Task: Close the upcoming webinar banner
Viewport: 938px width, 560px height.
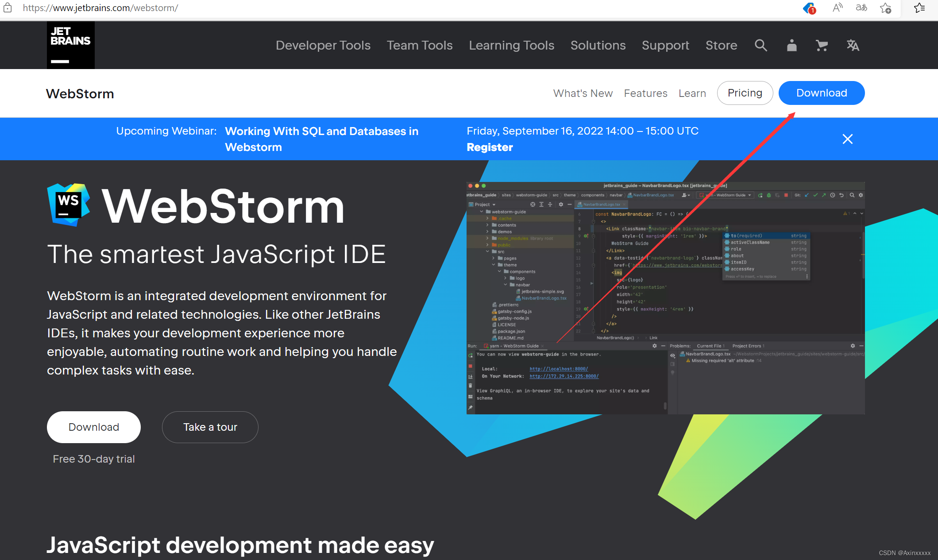Action: [x=847, y=139]
